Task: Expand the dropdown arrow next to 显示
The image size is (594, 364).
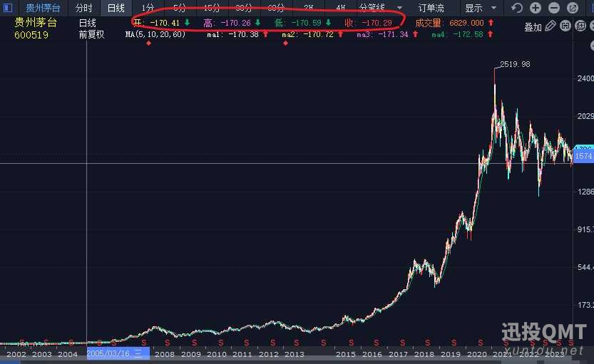Action: click(x=493, y=8)
